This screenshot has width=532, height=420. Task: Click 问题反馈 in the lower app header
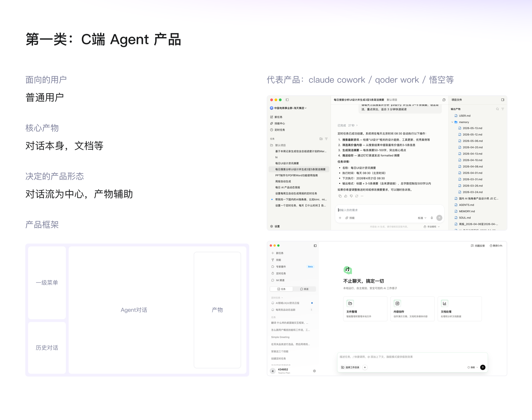point(478,246)
